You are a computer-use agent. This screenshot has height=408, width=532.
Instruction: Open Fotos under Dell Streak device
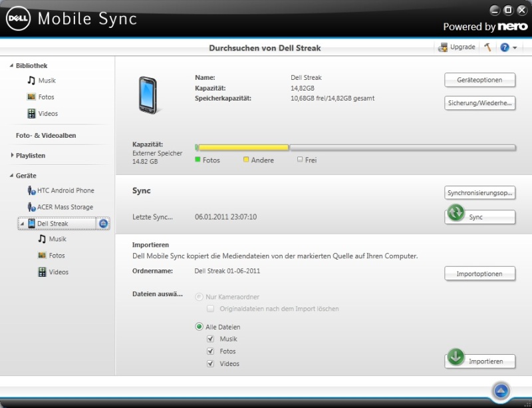click(56, 256)
